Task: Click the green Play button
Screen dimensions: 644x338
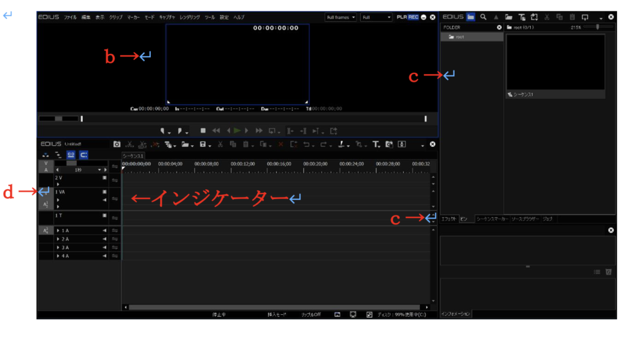Action: [237, 131]
